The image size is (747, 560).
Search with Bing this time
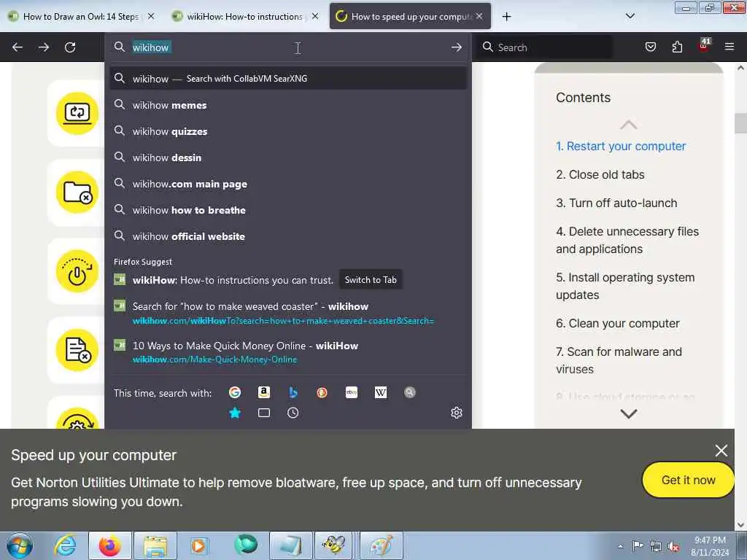293,392
